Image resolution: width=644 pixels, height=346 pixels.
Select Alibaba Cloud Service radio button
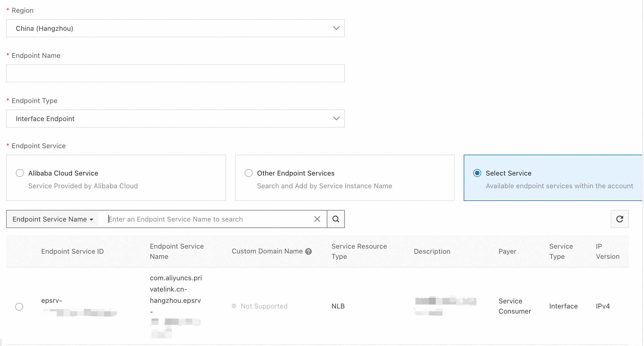[x=20, y=173]
